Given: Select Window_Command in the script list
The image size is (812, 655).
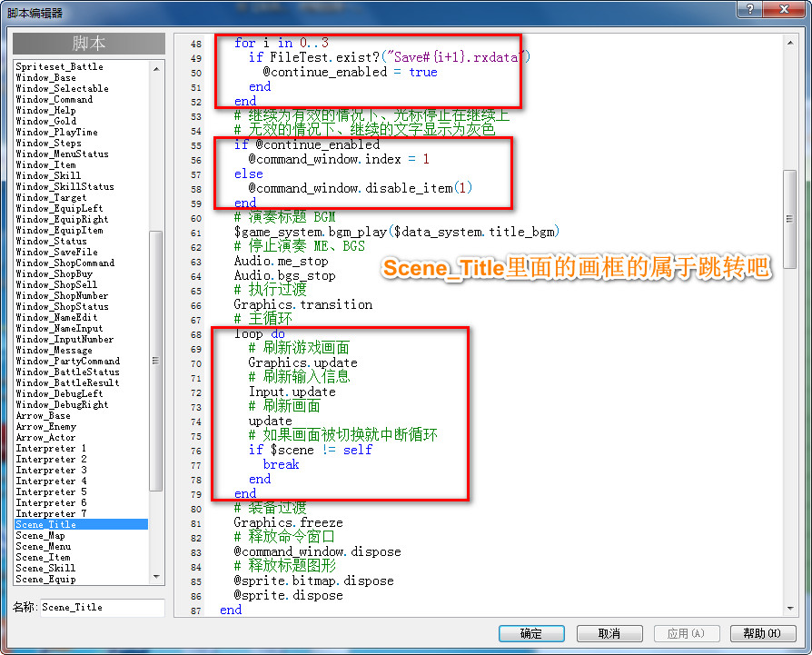Looking at the screenshot, I should point(54,99).
